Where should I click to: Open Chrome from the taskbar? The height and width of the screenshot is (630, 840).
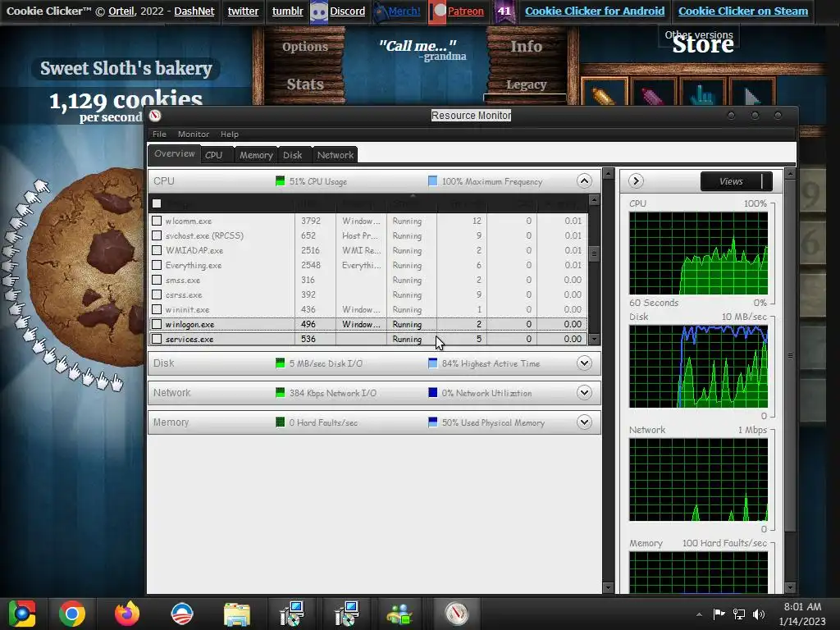(72, 614)
